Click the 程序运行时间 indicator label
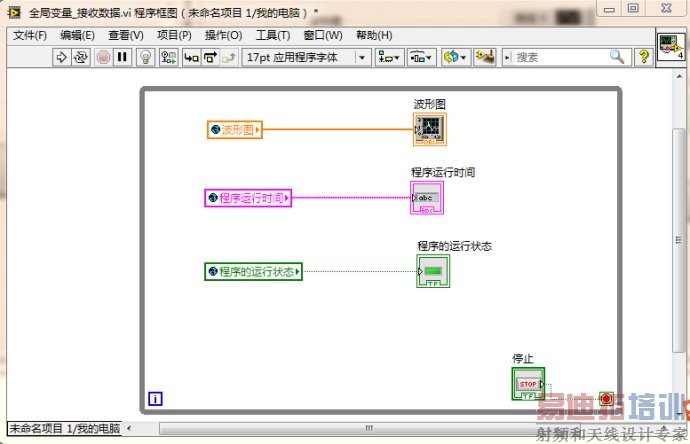Viewport: 690px width, 444px height. [443, 172]
